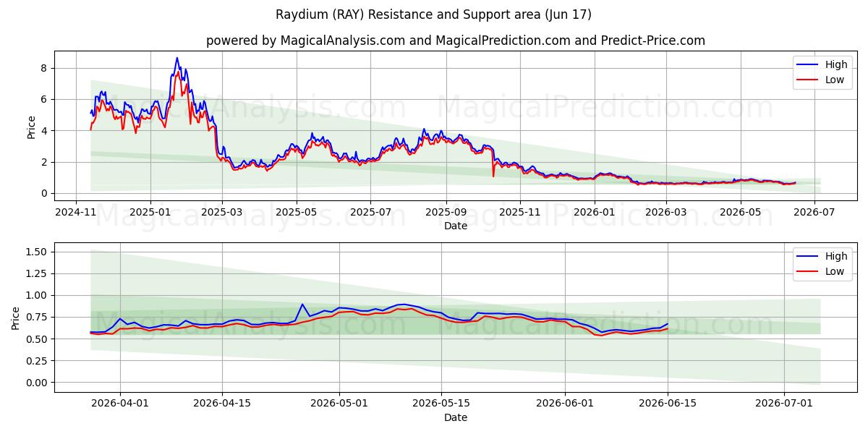Viewport: 868px width, 434px height.
Task: Click the top chart's y-axis value '8'
Action: pos(43,68)
